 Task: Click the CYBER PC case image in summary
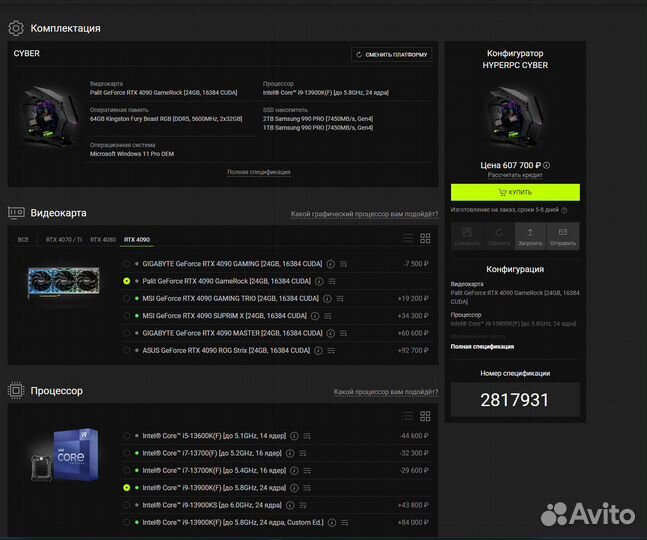(49, 117)
